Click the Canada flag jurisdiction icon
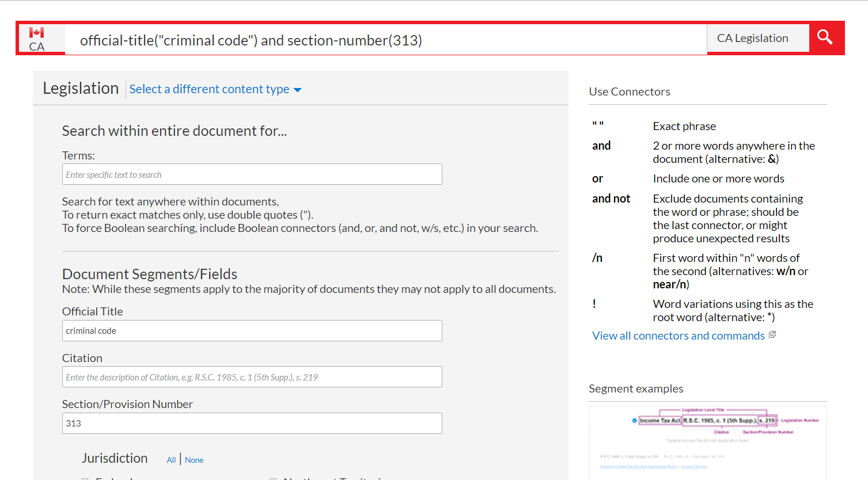Image resolution: width=868 pixels, height=480 pixels. pyautogui.click(x=37, y=33)
